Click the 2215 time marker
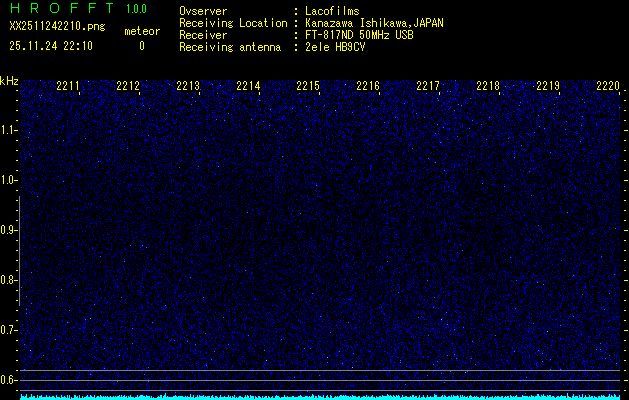The image size is (629, 400). point(308,87)
